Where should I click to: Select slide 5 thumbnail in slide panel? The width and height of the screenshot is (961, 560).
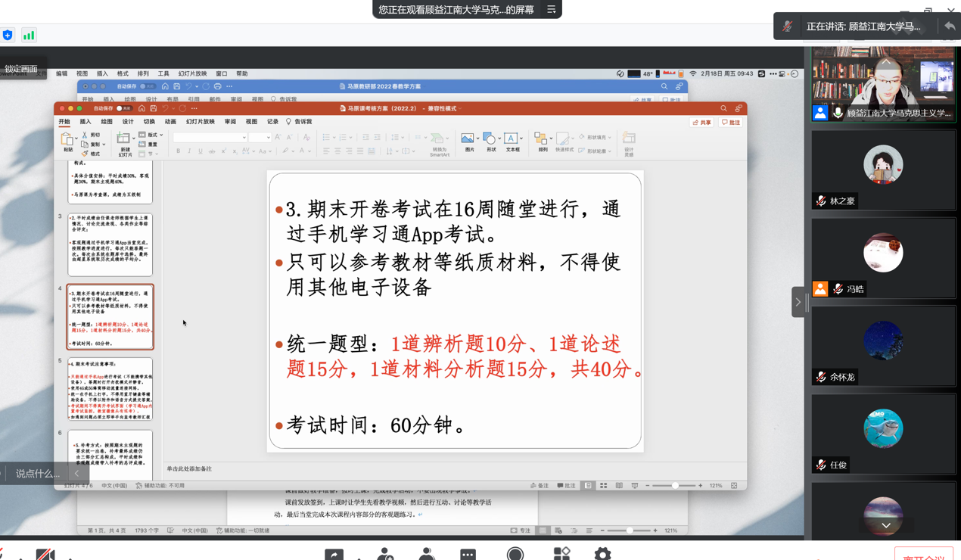click(x=110, y=389)
